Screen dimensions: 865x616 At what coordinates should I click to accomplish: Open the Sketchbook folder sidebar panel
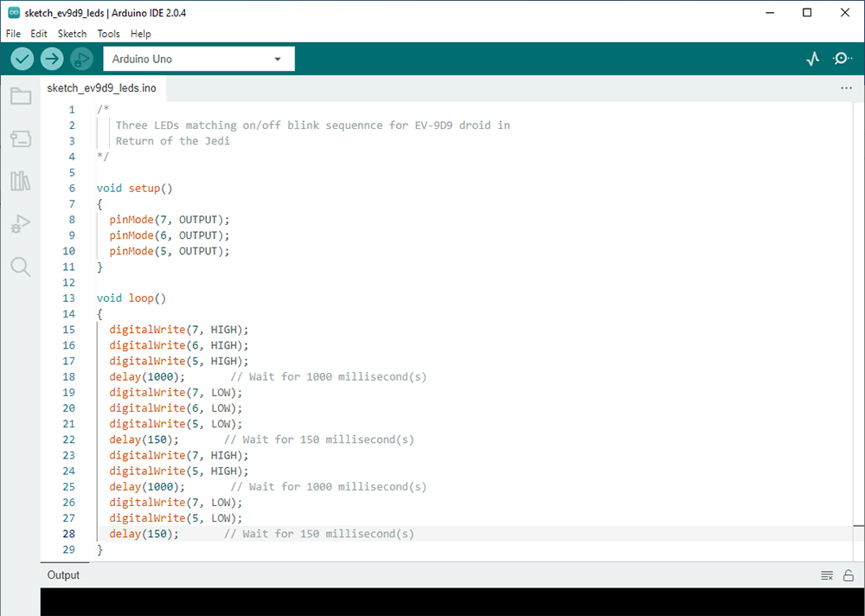(21, 96)
